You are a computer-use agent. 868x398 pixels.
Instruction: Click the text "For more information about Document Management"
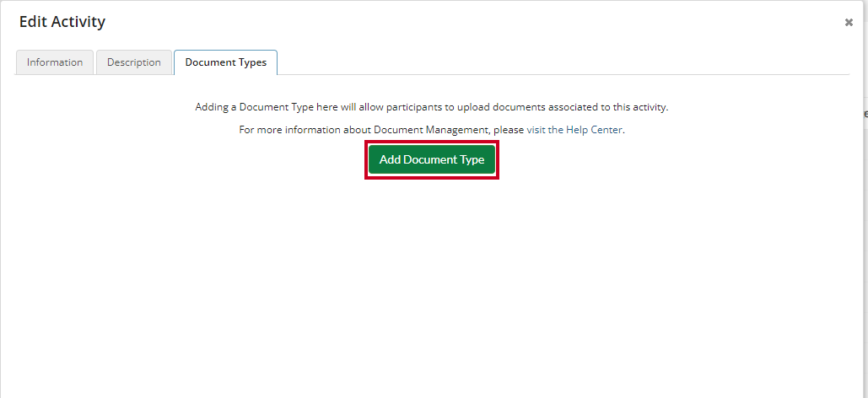point(362,130)
